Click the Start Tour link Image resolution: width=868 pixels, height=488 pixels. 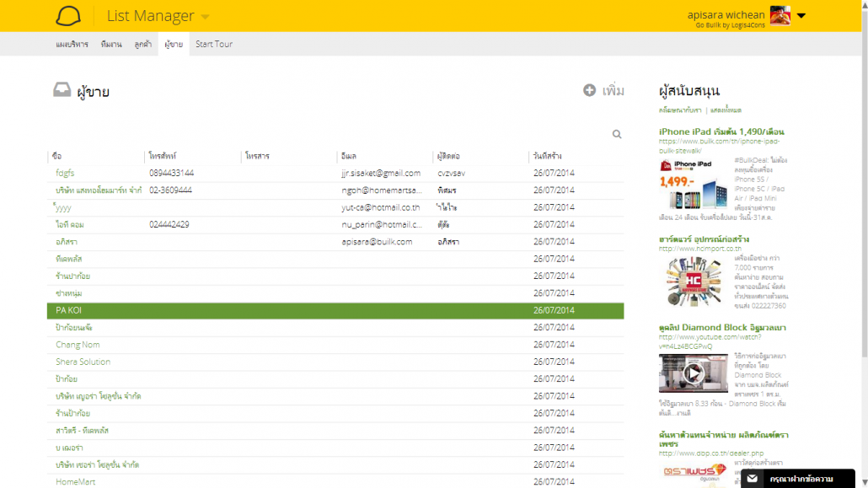[x=214, y=44]
